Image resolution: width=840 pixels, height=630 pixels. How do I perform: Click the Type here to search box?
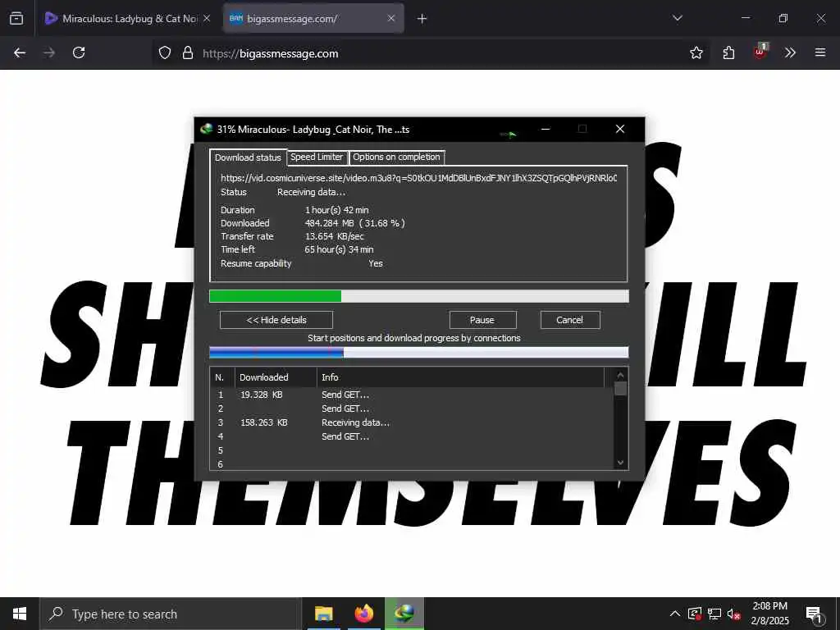[171, 614]
